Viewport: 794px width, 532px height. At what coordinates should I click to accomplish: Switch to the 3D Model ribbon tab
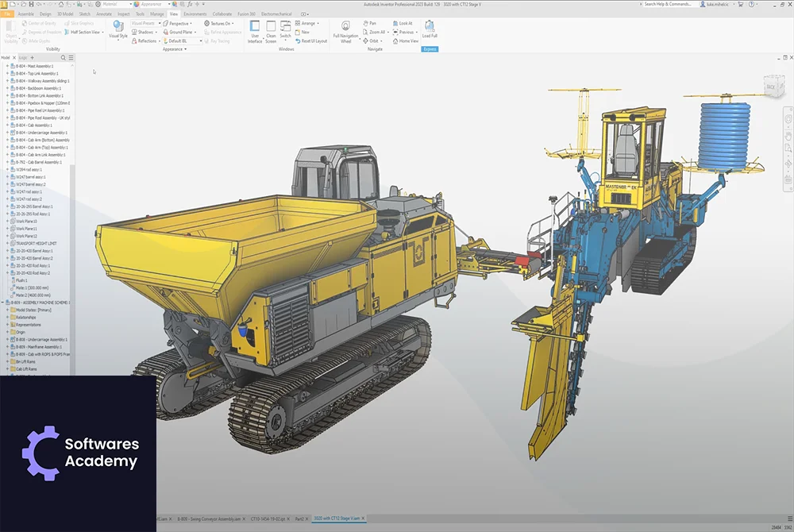(65, 14)
